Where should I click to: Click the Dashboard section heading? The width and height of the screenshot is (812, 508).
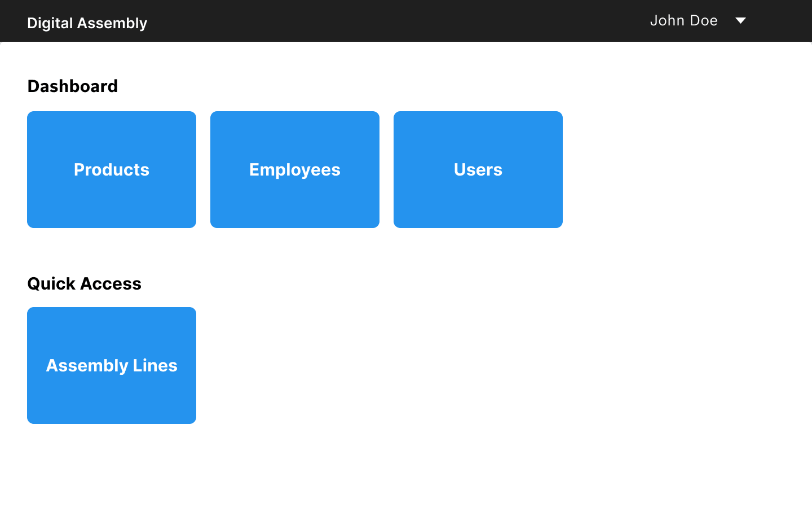[72, 86]
